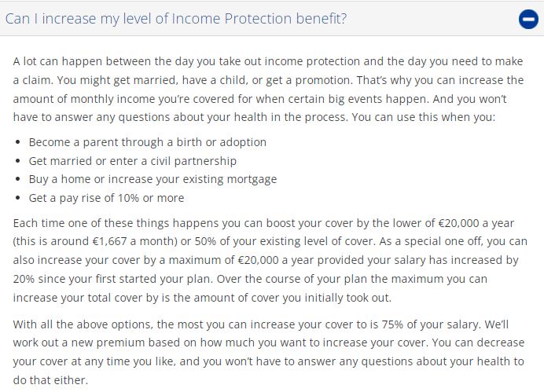Click the bullet dot before "Buy a home"
This screenshot has height=392, width=544.
pyautogui.click(x=18, y=180)
